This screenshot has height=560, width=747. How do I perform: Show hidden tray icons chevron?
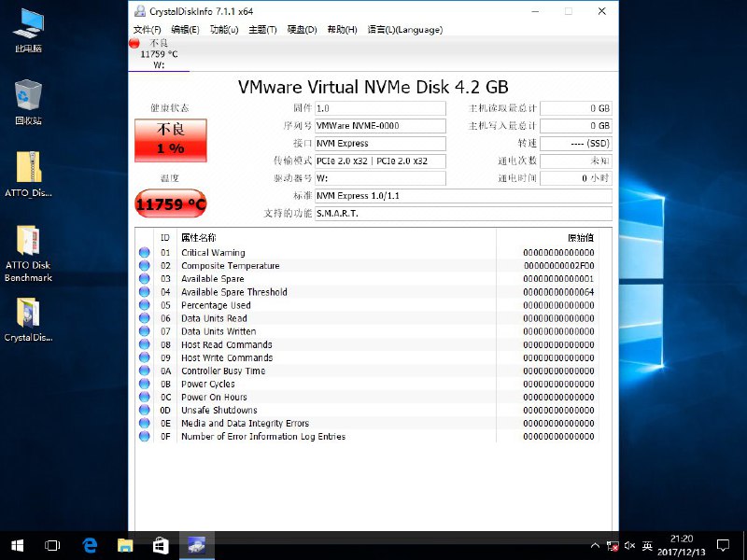pos(595,546)
